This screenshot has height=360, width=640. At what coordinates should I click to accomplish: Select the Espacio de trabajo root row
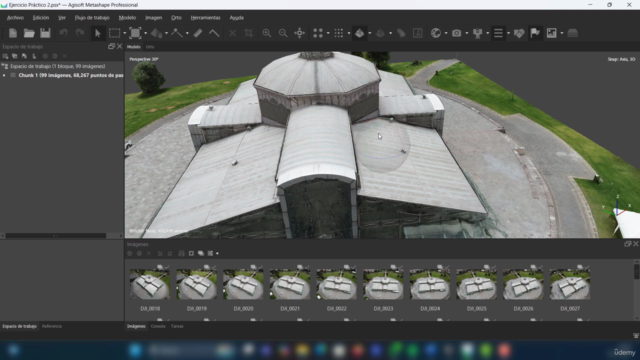click(x=62, y=66)
